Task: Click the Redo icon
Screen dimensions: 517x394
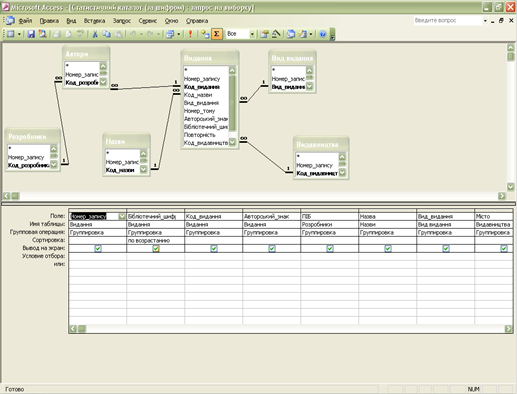Action: 150,34
